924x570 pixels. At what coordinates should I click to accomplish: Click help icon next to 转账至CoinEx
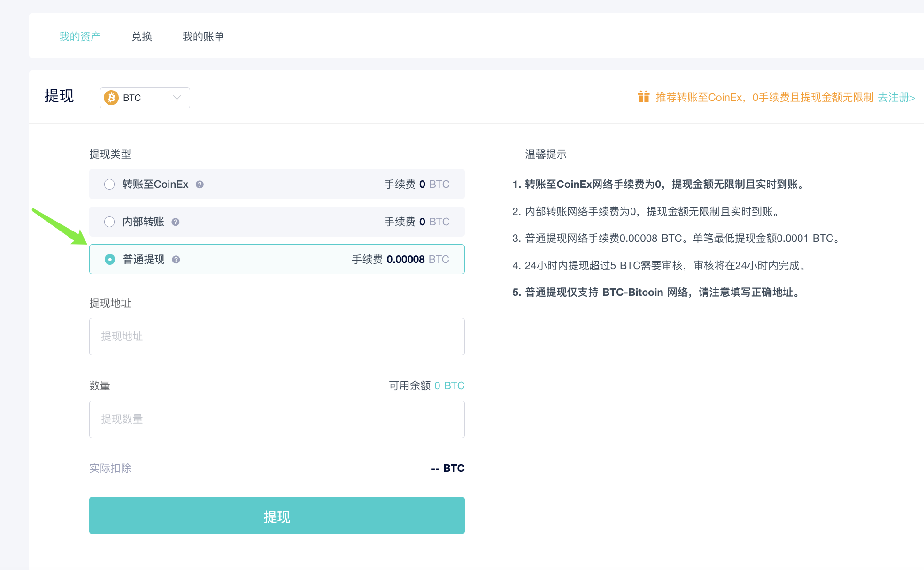tap(200, 185)
